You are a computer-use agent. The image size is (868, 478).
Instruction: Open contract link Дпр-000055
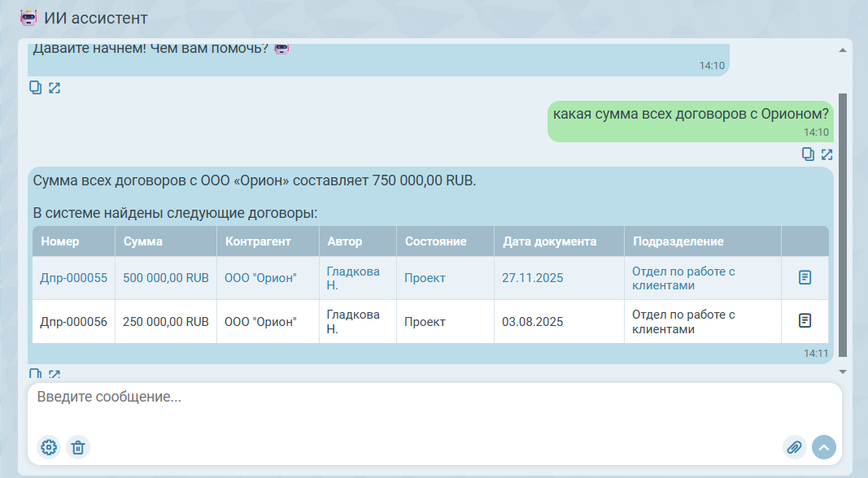pyautogui.click(x=73, y=278)
